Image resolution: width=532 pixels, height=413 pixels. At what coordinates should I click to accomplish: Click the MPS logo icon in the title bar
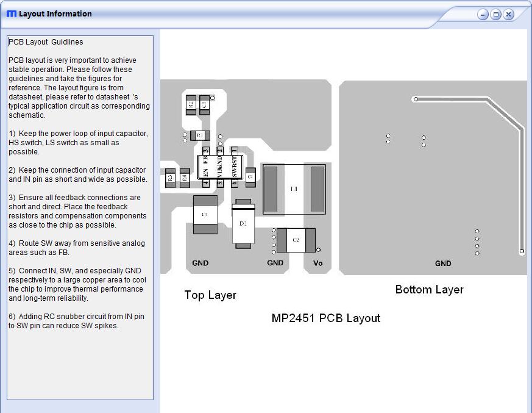coord(10,13)
